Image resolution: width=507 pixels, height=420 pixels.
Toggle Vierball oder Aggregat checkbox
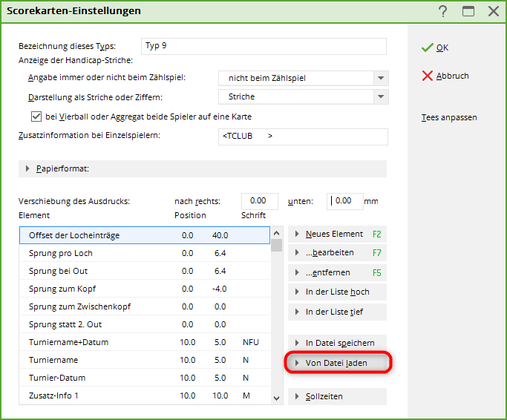pos(36,117)
